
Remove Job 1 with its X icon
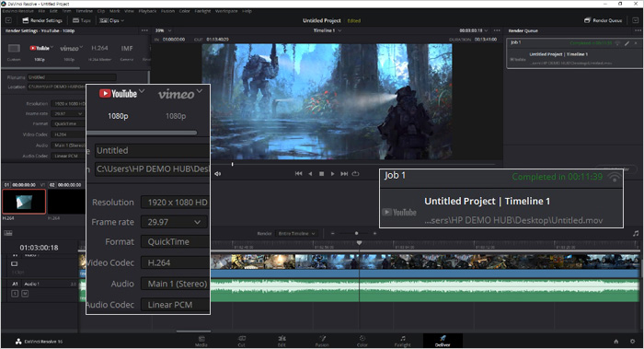point(636,42)
